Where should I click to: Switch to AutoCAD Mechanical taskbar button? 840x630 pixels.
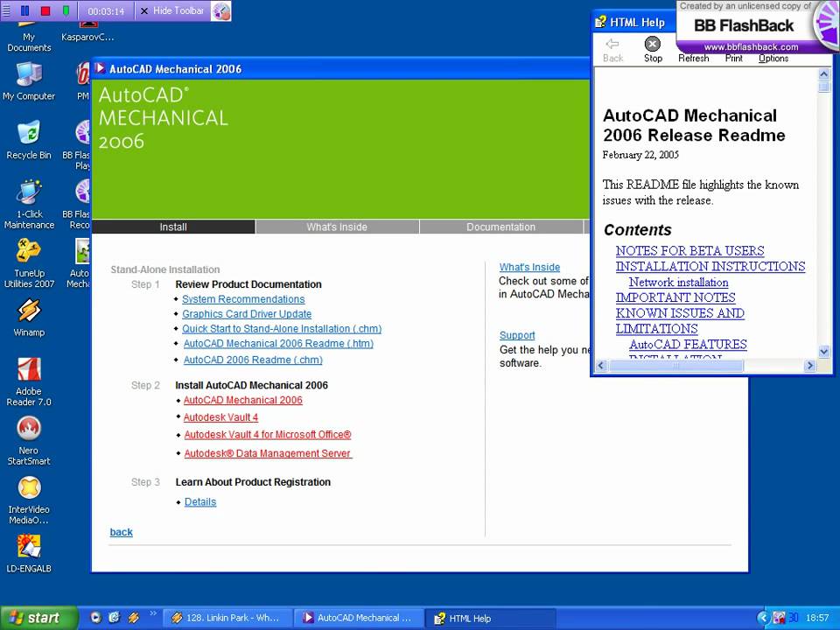[x=359, y=618]
